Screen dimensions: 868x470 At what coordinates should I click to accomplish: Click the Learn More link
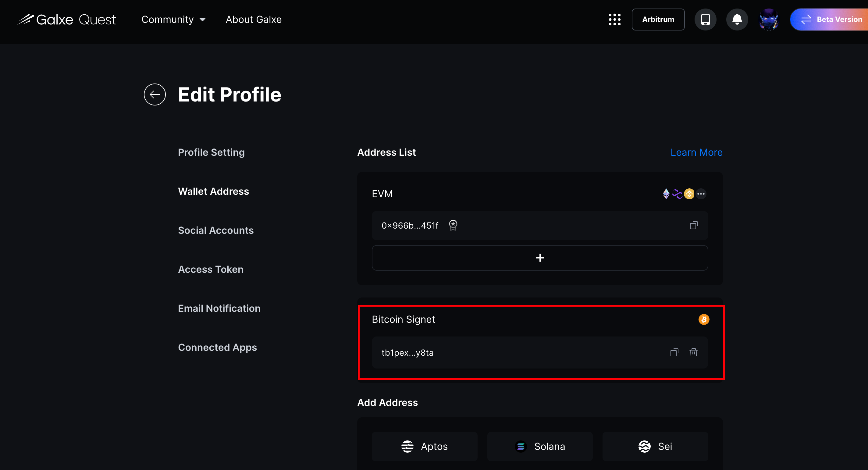coord(697,152)
